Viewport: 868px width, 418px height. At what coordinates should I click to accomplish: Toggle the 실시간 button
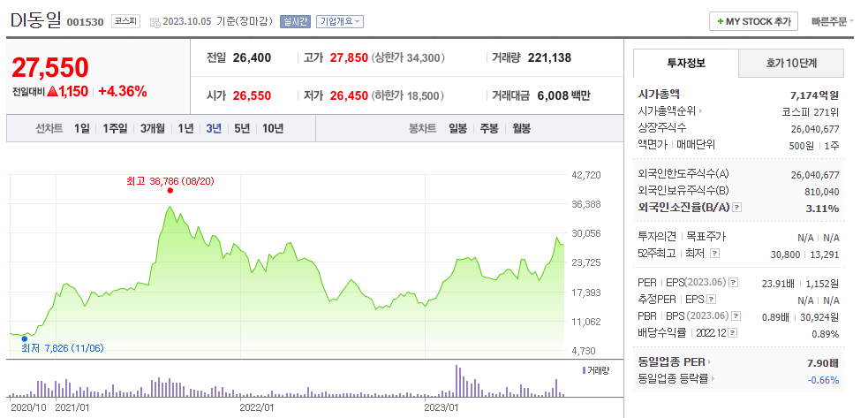click(296, 21)
